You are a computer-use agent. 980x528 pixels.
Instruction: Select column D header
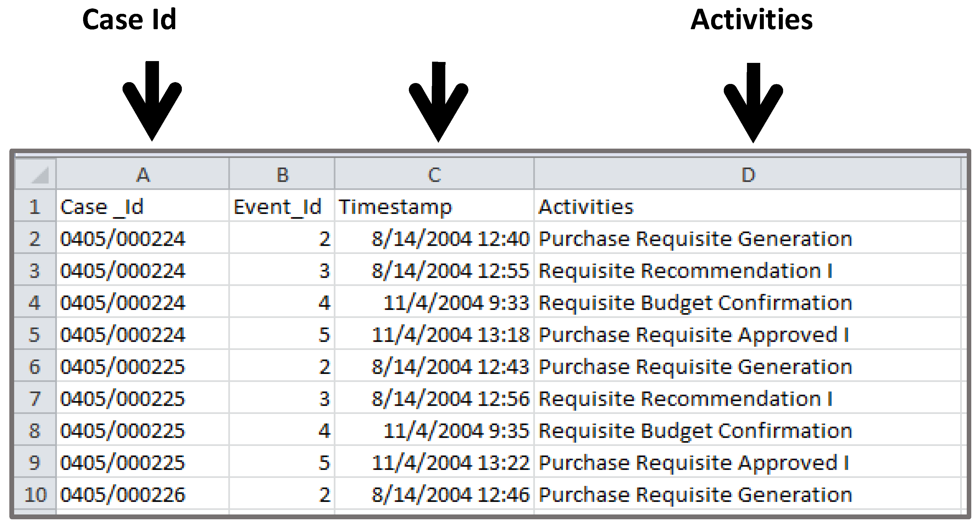(x=748, y=174)
